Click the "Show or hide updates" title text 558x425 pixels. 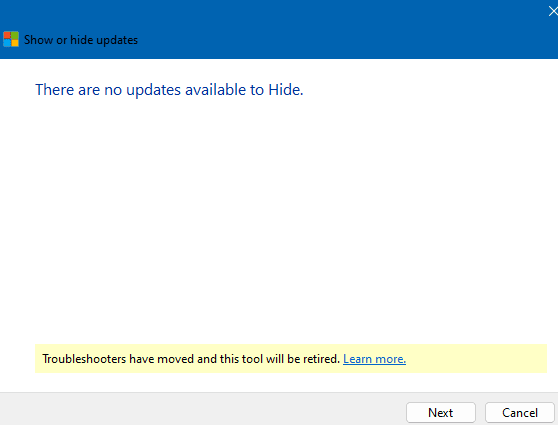pyautogui.click(x=81, y=40)
